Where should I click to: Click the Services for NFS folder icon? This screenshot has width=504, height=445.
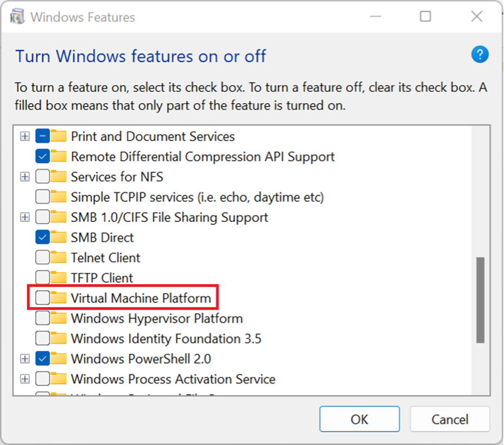click(x=58, y=177)
